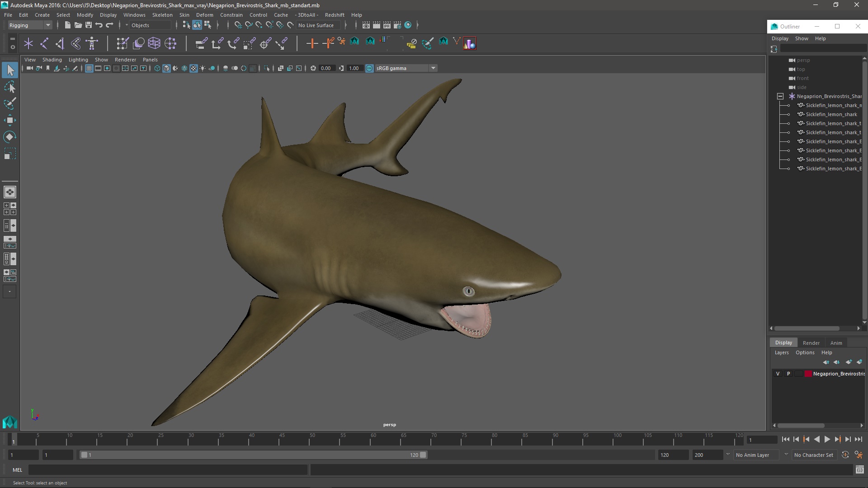Click the Play Forwards button
The image size is (868, 488).
(x=827, y=439)
